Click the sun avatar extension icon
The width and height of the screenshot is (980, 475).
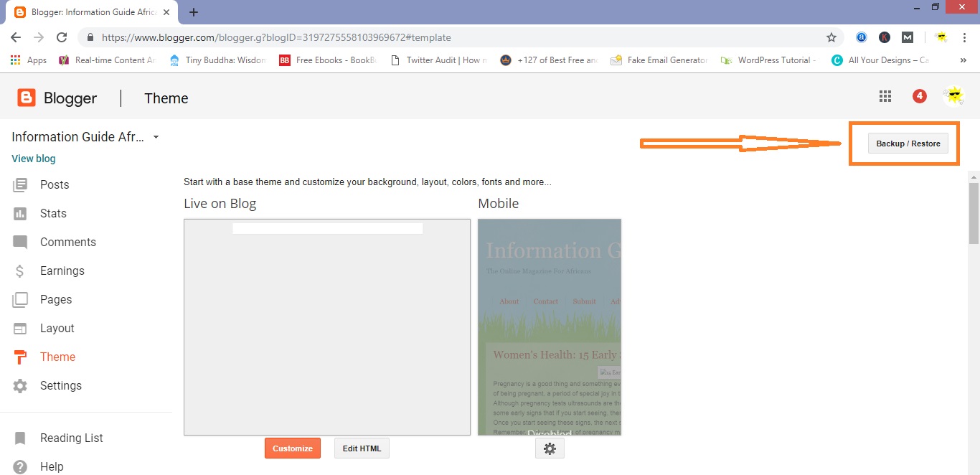[941, 37]
